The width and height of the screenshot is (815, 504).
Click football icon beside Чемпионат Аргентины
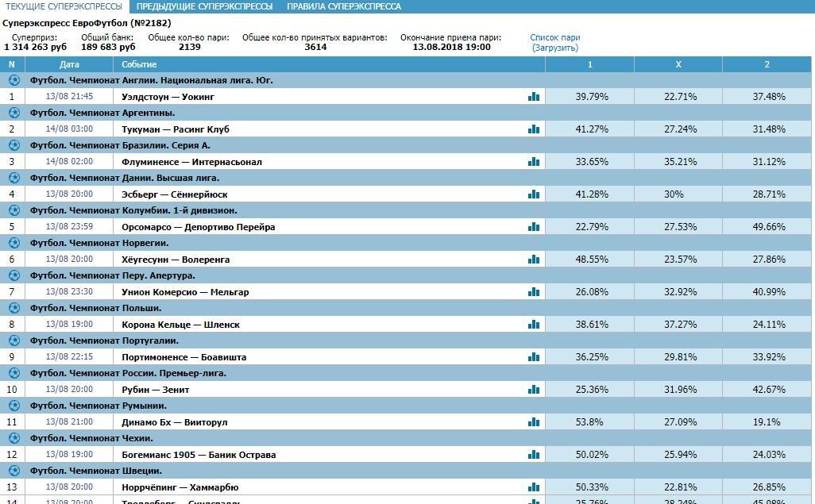click(x=14, y=113)
